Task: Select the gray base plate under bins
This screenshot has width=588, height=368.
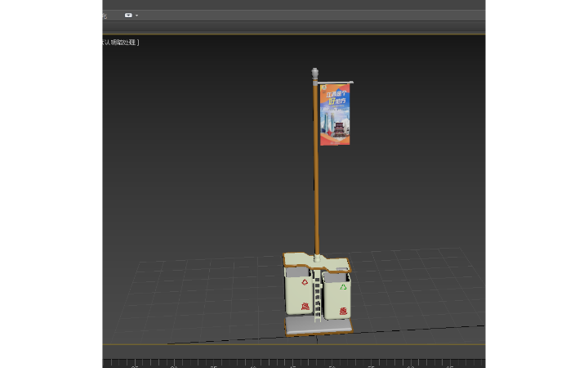Action: point(318,325)
